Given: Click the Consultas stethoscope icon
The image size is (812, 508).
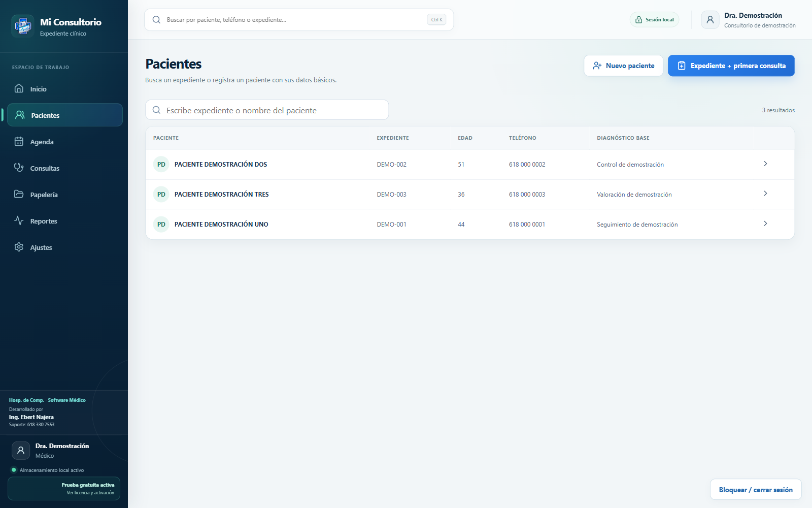Looking at the screenshot, I should tap(19, 168).
